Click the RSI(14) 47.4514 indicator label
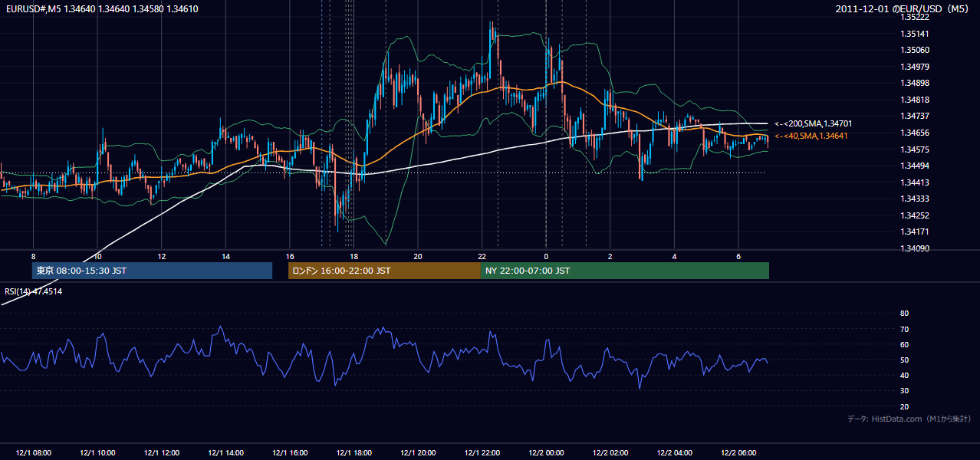This screenshot has width=980, height=460. point(34,291)
